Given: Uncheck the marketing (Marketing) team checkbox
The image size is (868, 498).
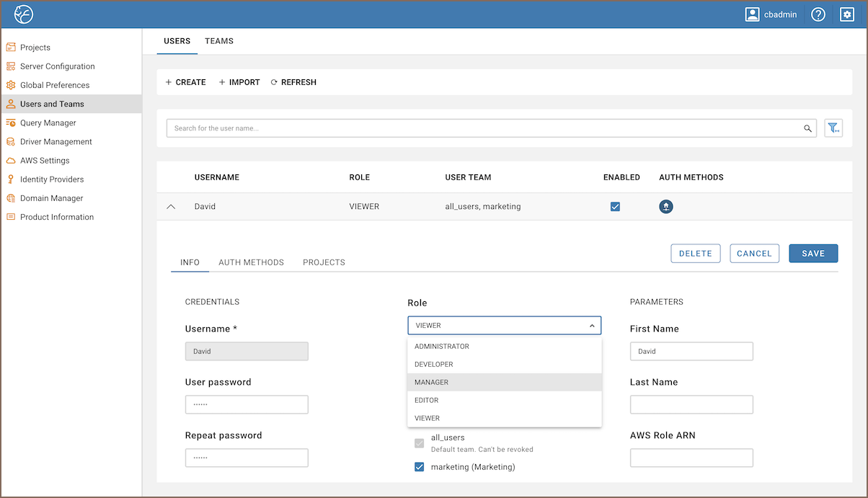Looking at the screenshot, I should coord(419,467).
